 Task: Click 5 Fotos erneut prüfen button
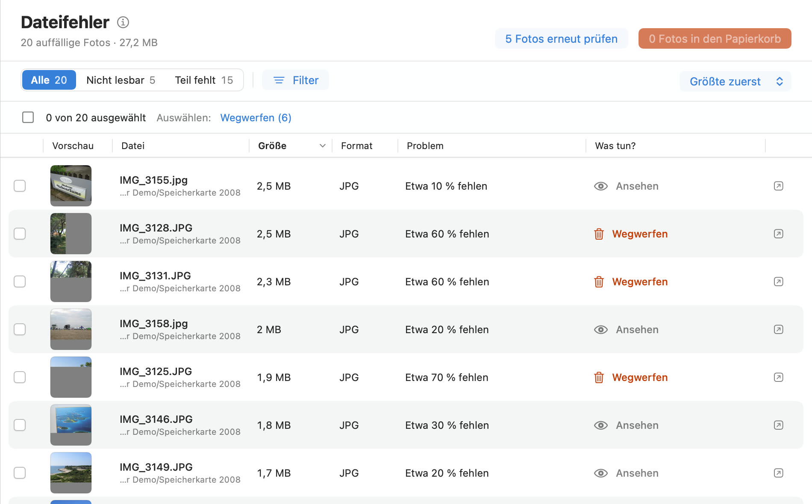point(561,38)
